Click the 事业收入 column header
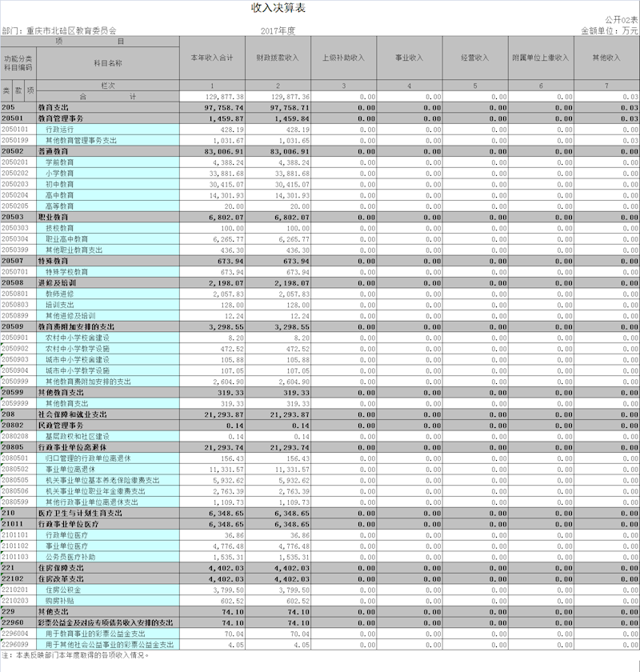 [410, 58]
